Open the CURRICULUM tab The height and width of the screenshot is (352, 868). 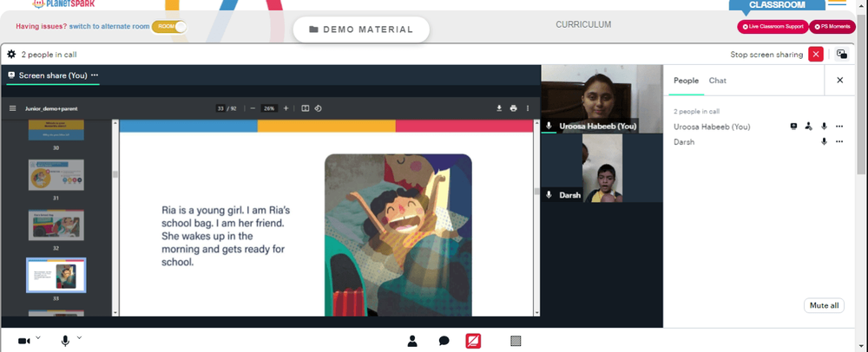pos(583,25)
